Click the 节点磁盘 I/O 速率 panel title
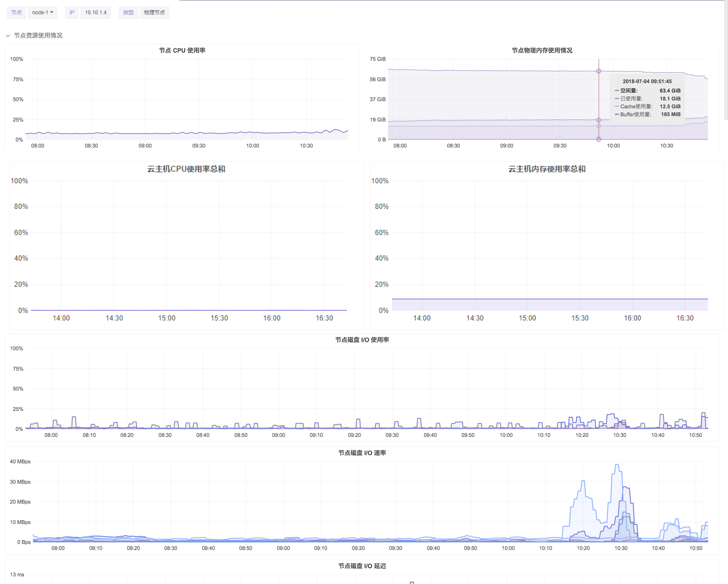 362,453
